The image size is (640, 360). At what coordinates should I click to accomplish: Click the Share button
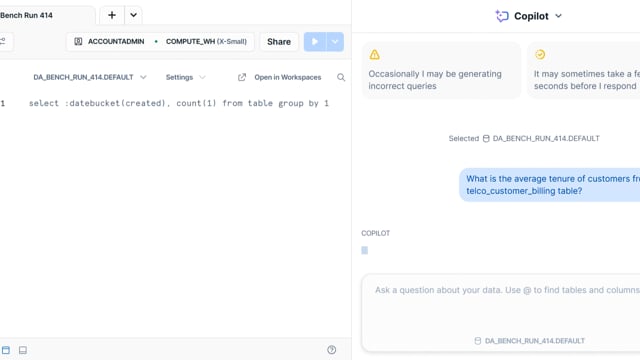(x=279, y=42)
